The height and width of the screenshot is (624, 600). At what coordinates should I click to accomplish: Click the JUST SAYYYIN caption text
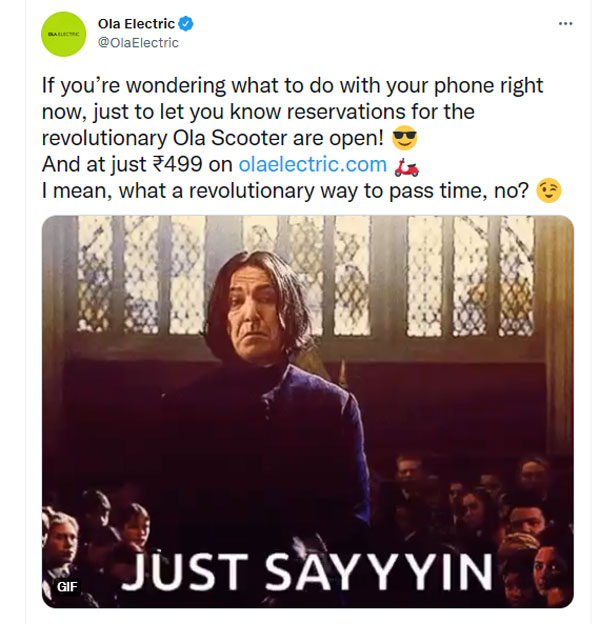tap(306, 572)
